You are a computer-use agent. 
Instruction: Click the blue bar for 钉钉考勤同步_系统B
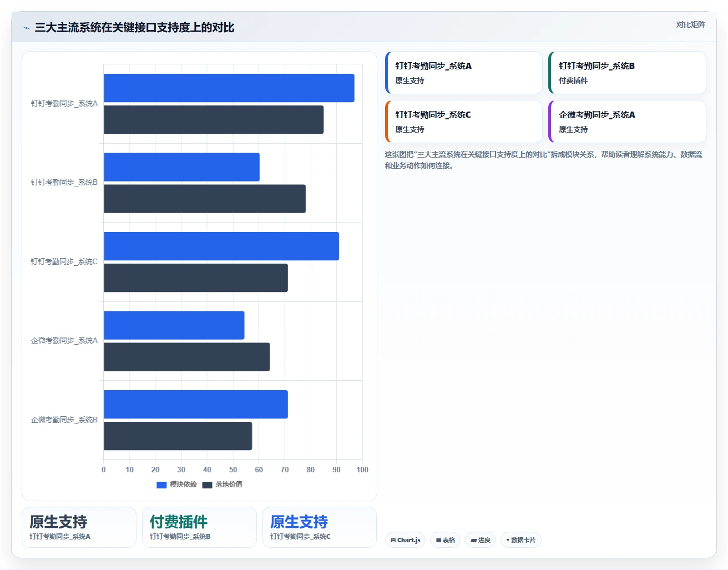coord(181,167)
